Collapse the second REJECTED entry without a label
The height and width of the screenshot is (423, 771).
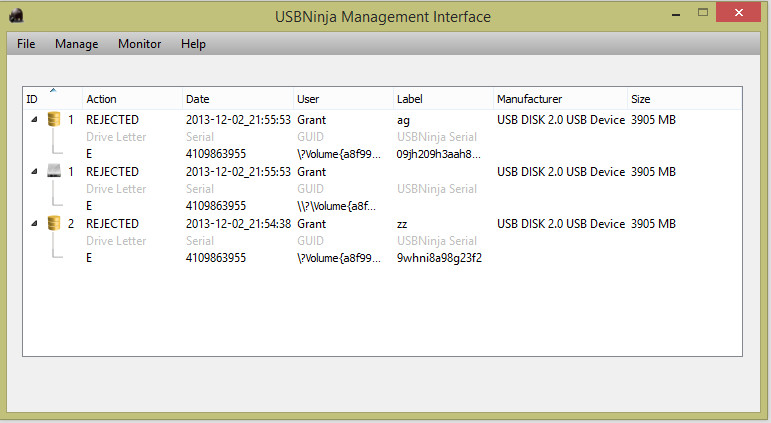coord(34,172)
